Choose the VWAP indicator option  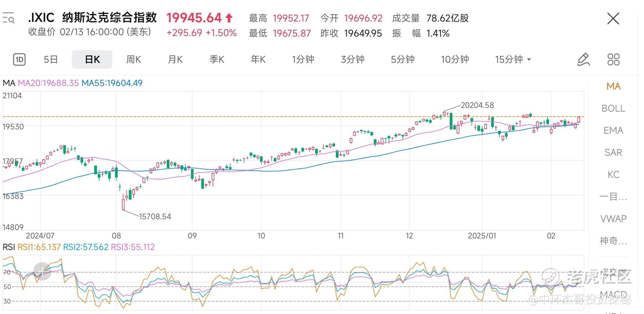tap(613, 219)
